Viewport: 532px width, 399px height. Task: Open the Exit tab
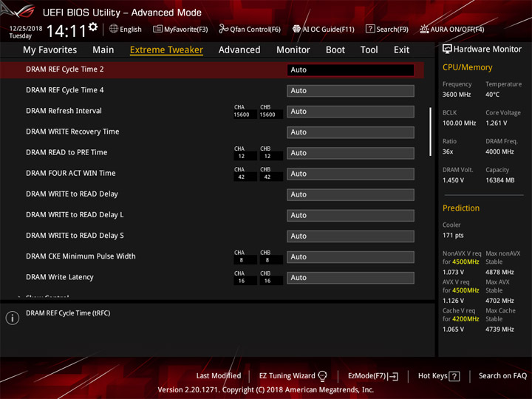[401, 50]
